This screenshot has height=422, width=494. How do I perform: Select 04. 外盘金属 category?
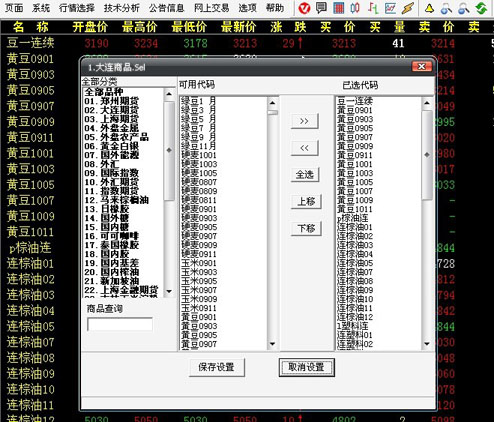(112, 128)
